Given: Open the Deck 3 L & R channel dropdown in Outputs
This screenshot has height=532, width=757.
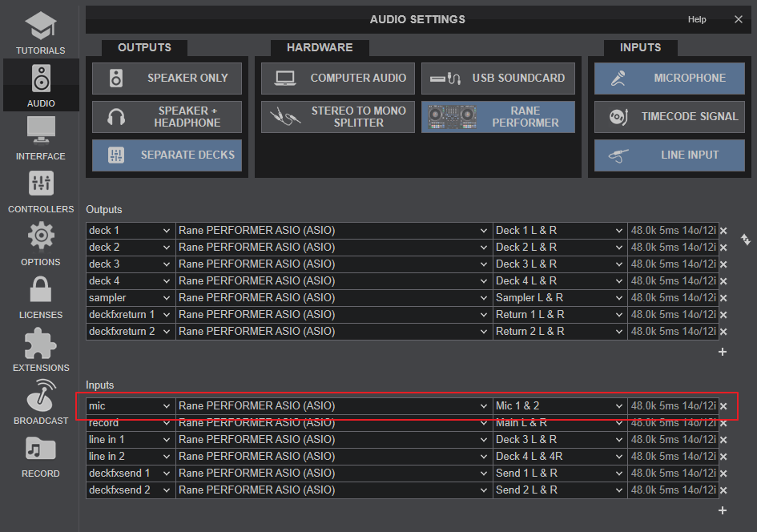Looking at the screenshot, I should pos(560,264).
